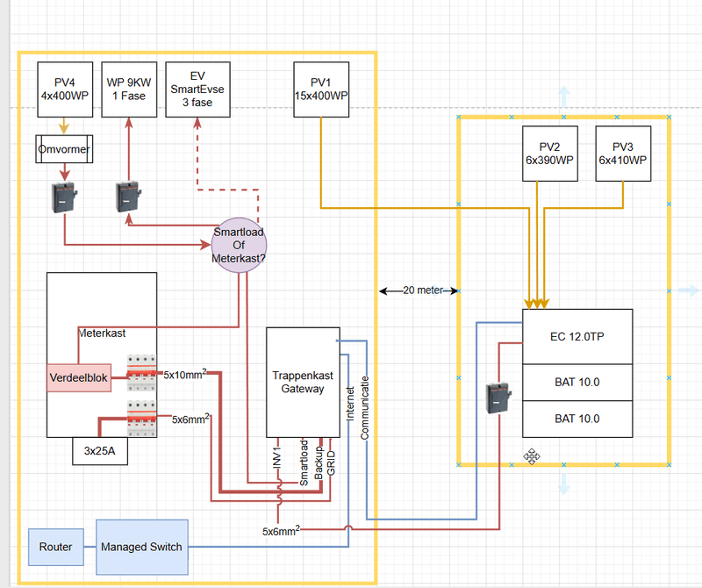This screenshot has height=588, width=702.
Task: Select the pink Verdeelblok block
Action: point(79,377)
